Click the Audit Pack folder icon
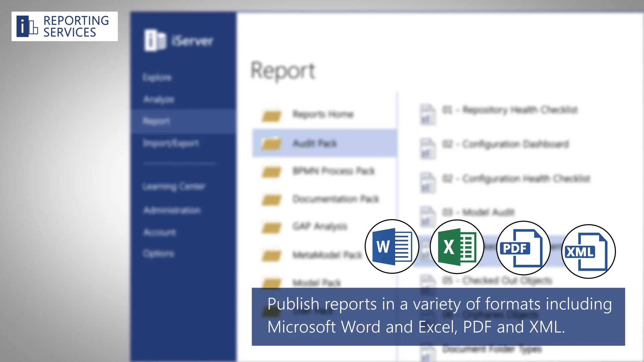Image resolution: width=644 pixels, height=362 pixels. click(271, 143)
